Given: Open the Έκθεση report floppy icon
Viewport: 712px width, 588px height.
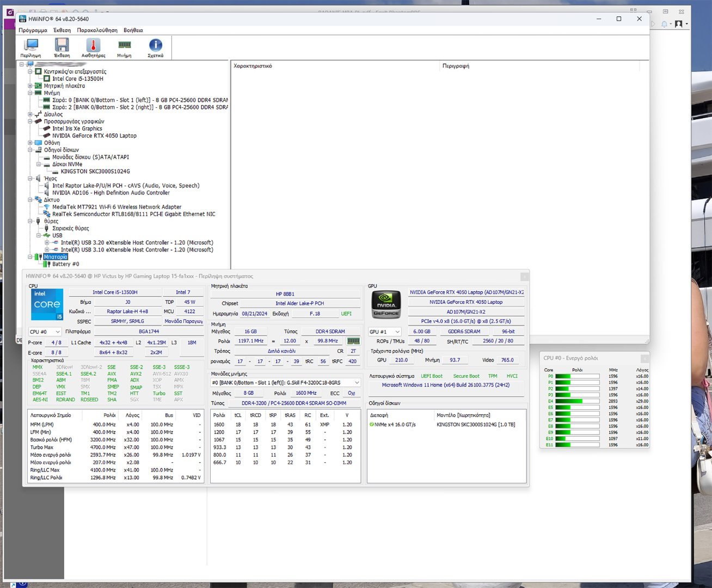Looking at the screenshot, I should point(62,48).
